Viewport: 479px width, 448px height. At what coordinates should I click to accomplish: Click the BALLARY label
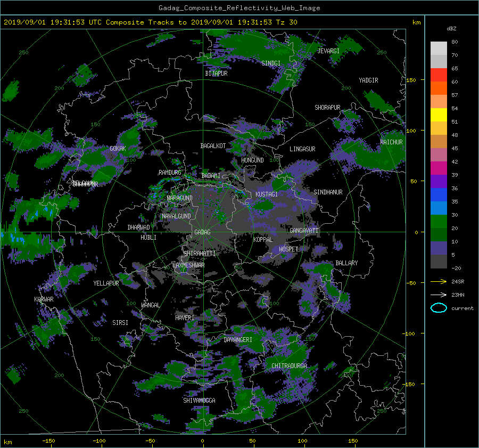point(346,263)
